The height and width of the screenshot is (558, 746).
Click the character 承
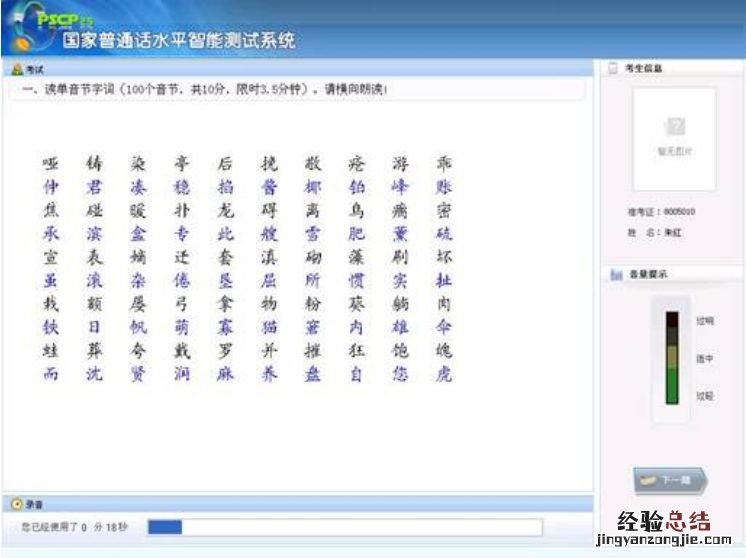pyautogui.click(x=50, y=234)
